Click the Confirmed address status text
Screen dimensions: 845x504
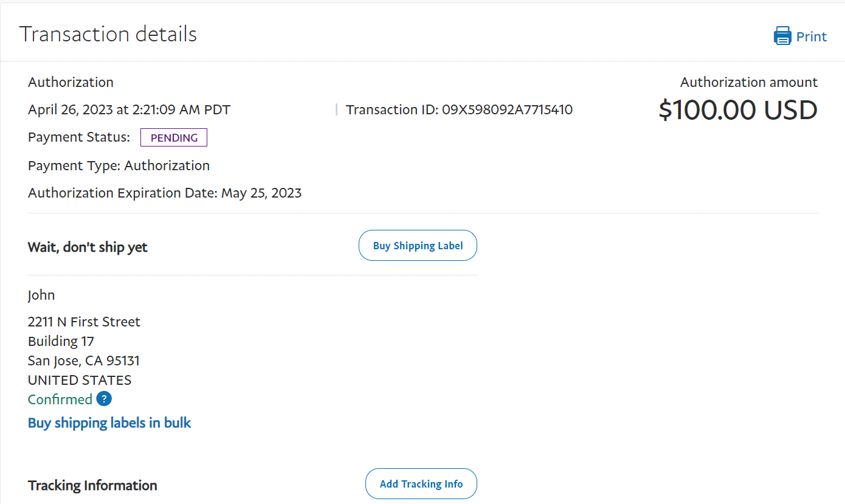click(x=60, y=399)
